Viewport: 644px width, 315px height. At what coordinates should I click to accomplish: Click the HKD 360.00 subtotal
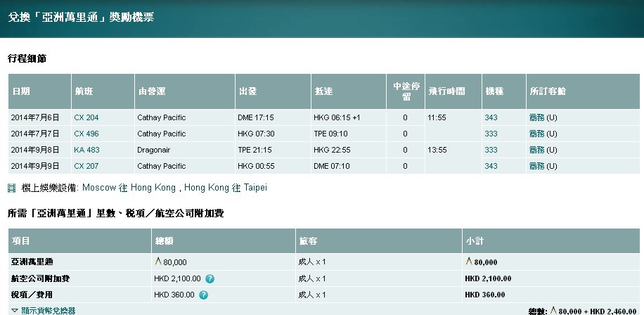485,295
